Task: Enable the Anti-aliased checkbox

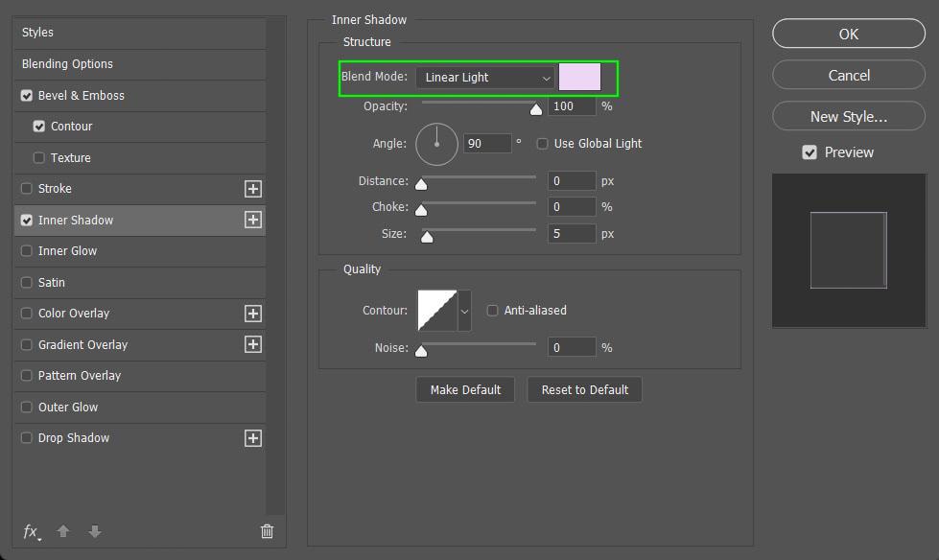Action: [x=492, y=311]
